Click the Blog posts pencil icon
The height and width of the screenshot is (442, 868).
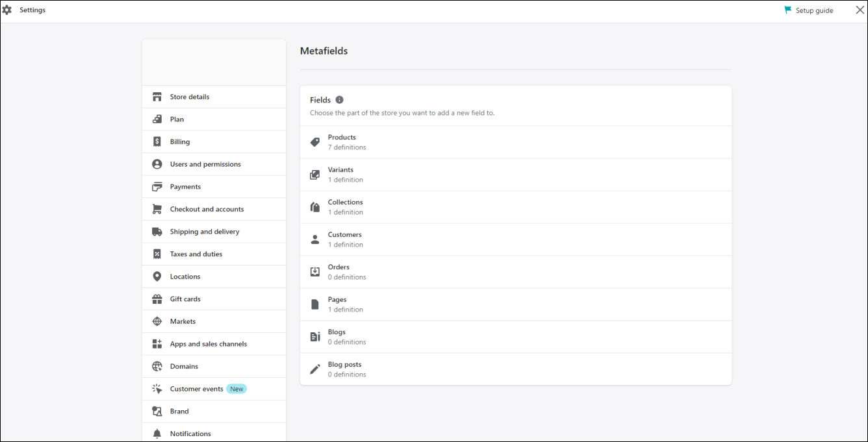[x=315, y=369]
